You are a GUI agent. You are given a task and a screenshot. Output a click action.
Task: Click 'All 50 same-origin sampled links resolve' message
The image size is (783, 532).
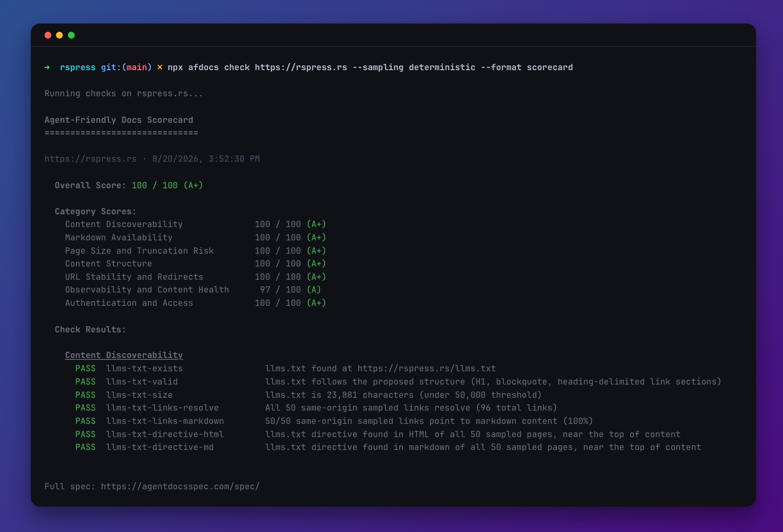click(x=368, y=408)
